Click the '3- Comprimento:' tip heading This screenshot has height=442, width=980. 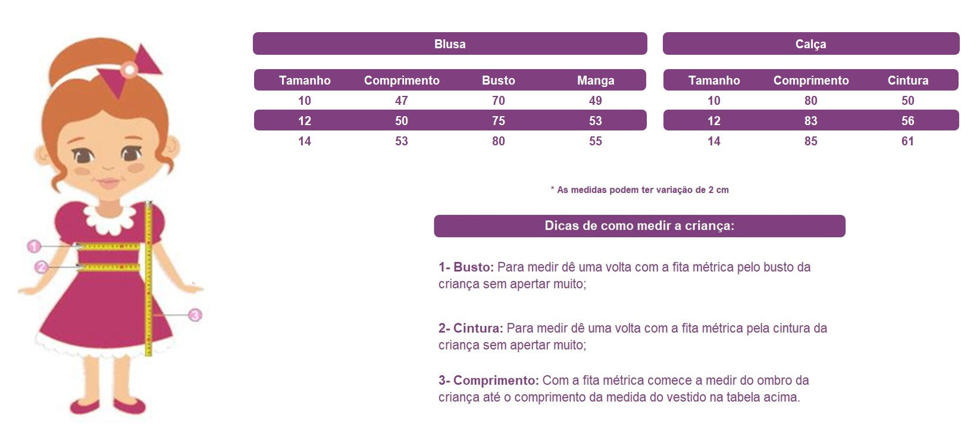point(489,381)
